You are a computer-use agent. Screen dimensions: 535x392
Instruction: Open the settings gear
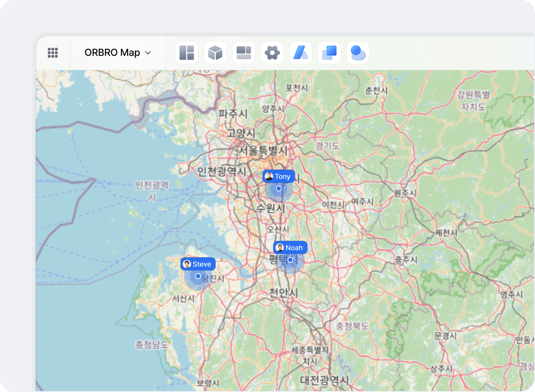[272, 53]
